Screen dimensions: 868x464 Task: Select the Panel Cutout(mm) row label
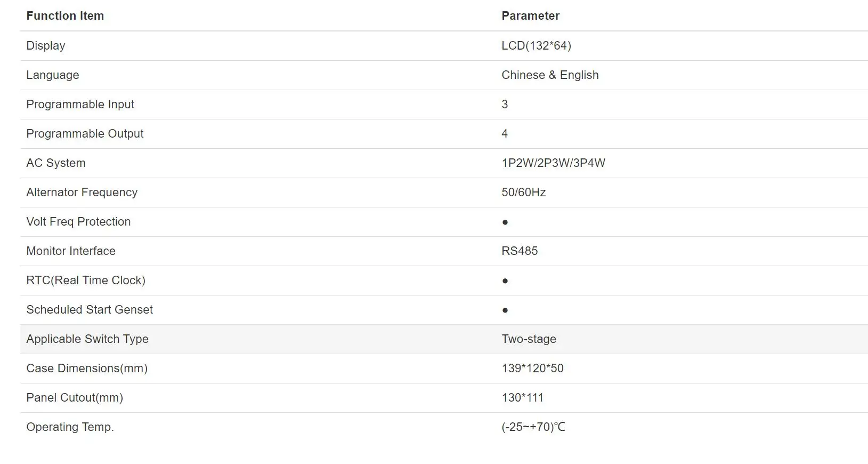[x=75, y=398]
